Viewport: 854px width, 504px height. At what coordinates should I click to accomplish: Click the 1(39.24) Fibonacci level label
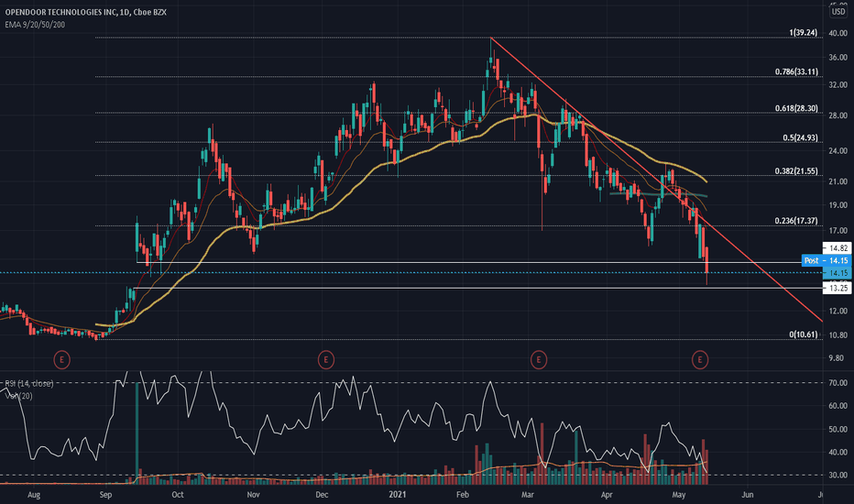click(804, 33)
